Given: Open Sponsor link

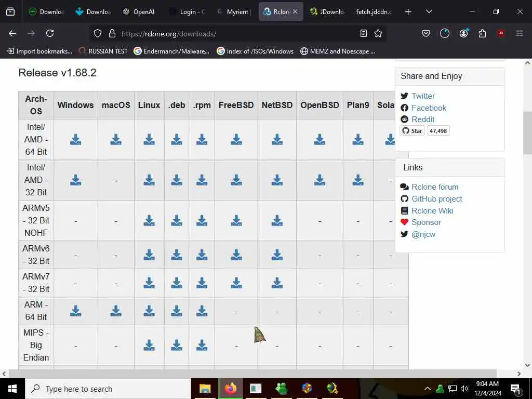Looking at the screenshot, I should tap(426, 222).
